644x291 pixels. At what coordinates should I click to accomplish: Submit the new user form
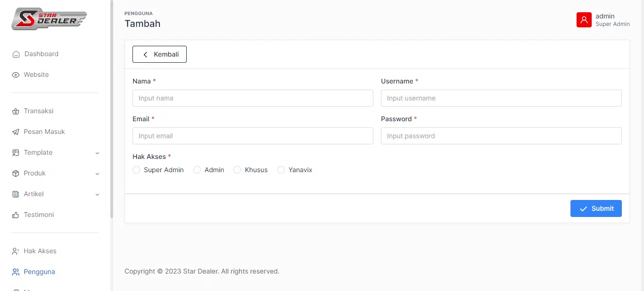pyautogui.click(x=595, y=208)
